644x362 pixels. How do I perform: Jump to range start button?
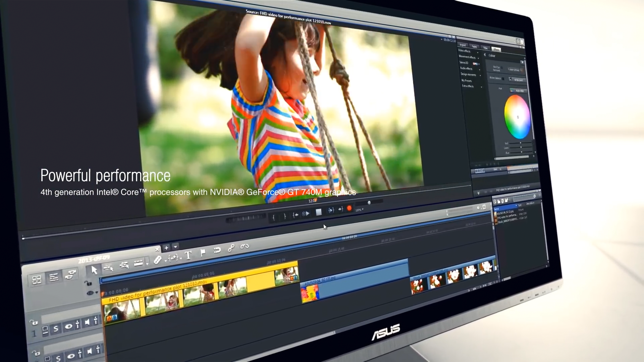[296, 215]
